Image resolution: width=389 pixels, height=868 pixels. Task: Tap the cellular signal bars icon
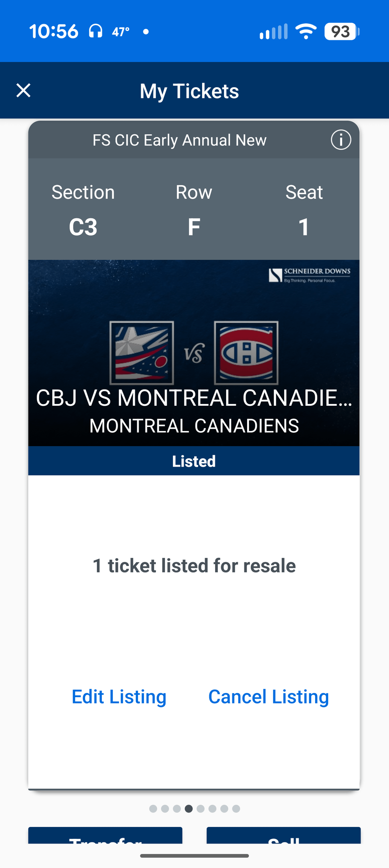274,31
